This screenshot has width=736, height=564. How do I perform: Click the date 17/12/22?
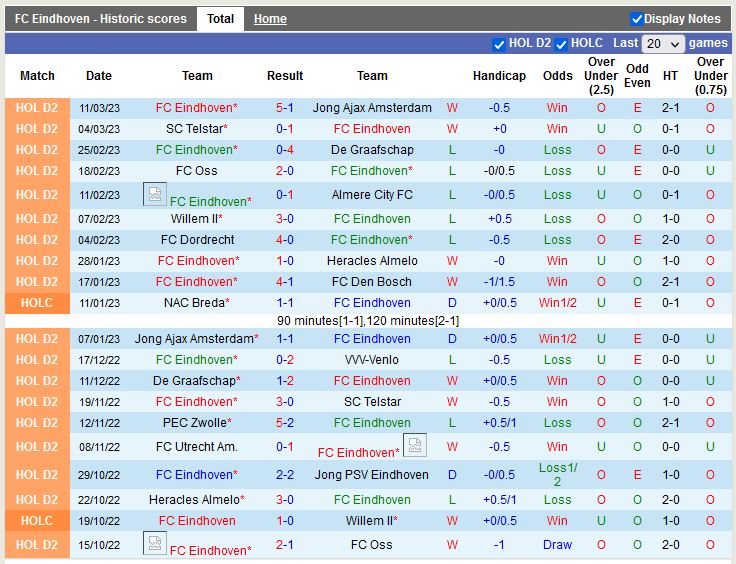coord(99,360)
